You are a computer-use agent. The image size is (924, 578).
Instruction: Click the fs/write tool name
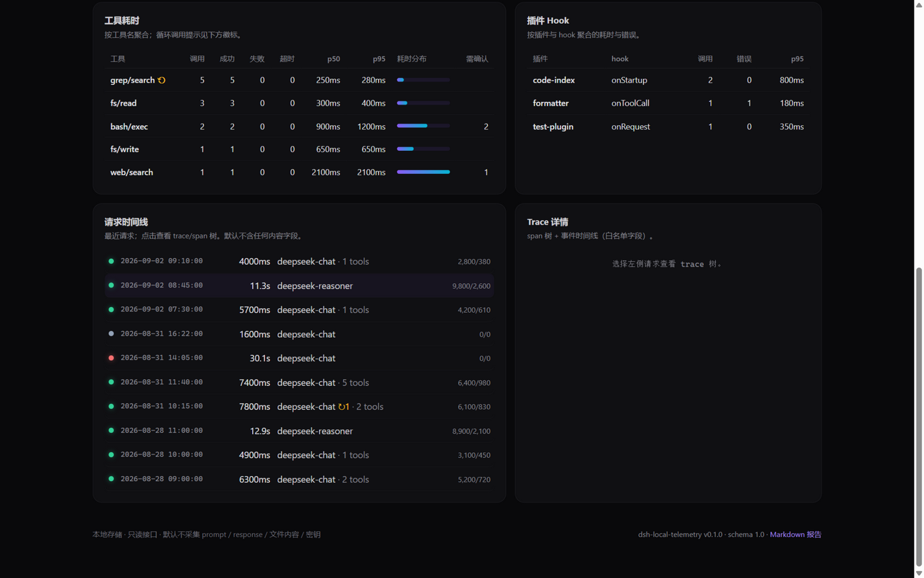[x=124, y=149]
